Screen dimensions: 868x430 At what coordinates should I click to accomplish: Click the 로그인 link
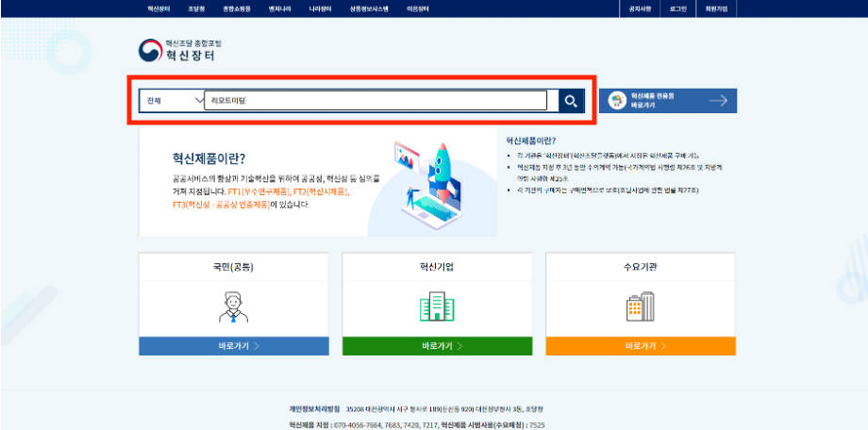[x=678, y=8]
